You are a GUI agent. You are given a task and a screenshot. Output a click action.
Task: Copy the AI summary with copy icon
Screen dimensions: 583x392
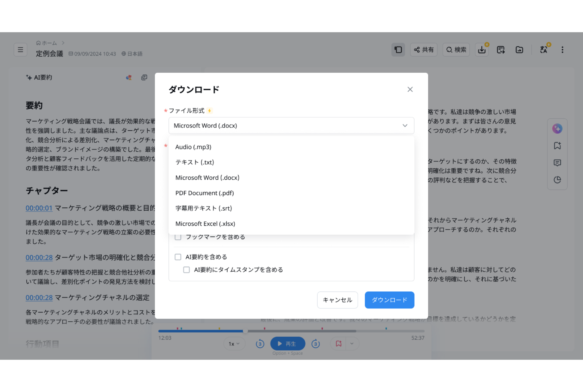(144, 77)
